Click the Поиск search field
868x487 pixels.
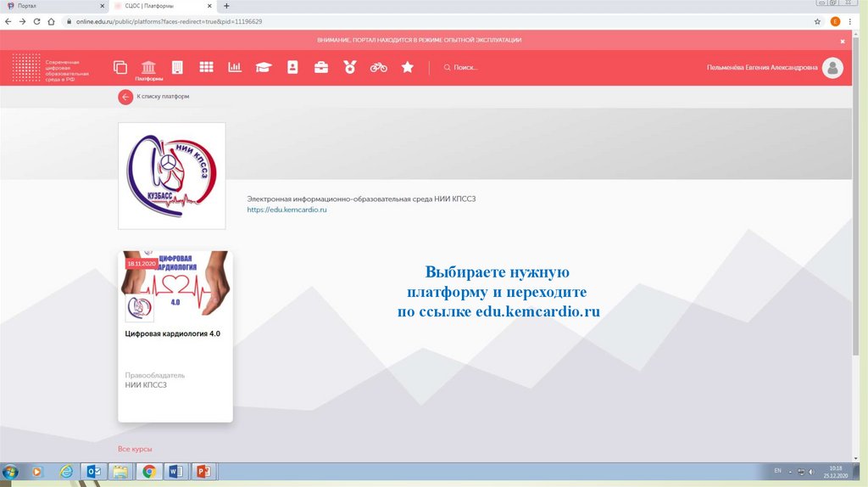466,68
